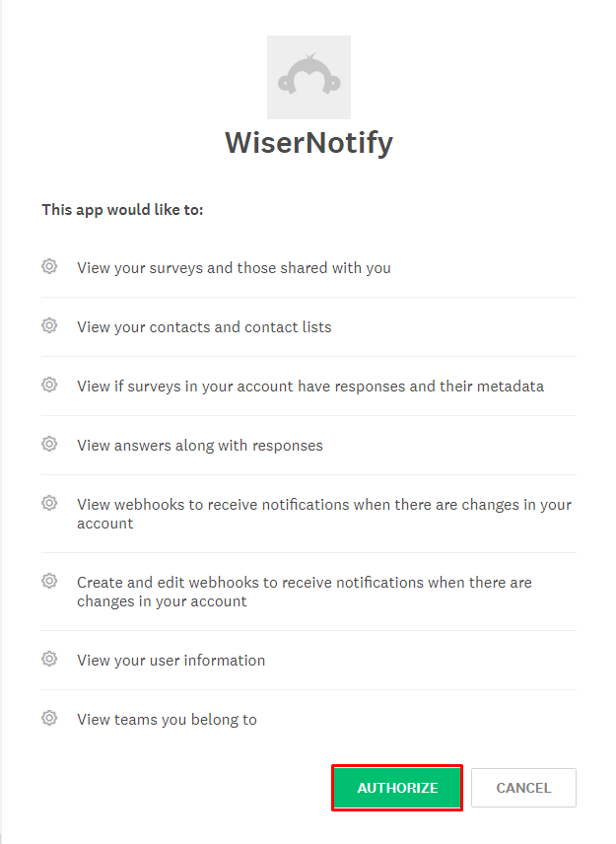Screen dimensions: 616x844
Task: Click gear icon for View answers permission
Action: [49, 444]
